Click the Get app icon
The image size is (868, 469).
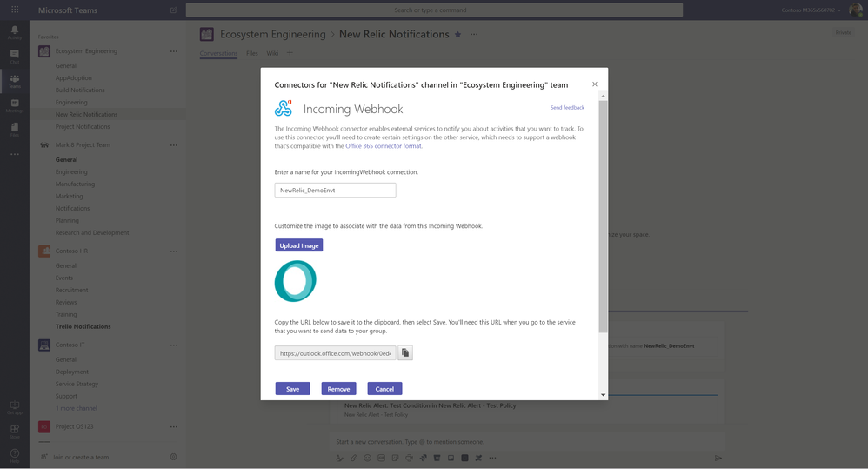pos(15,407)
